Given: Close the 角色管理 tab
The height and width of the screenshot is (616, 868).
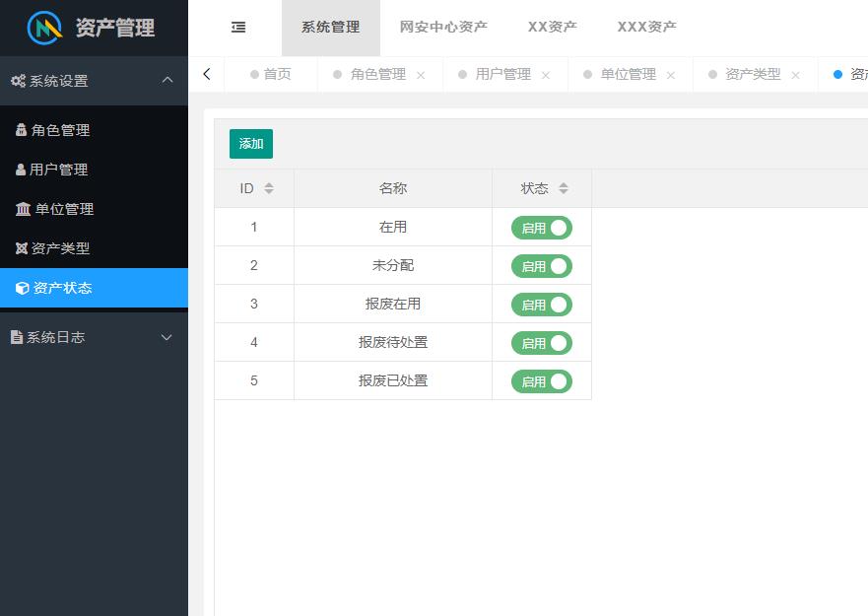Looking at the screenshot, I should 421,75.
